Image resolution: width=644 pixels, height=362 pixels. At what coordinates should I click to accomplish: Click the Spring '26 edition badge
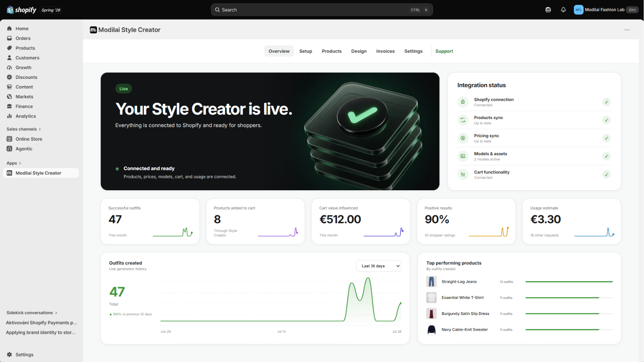click(51, 10)
